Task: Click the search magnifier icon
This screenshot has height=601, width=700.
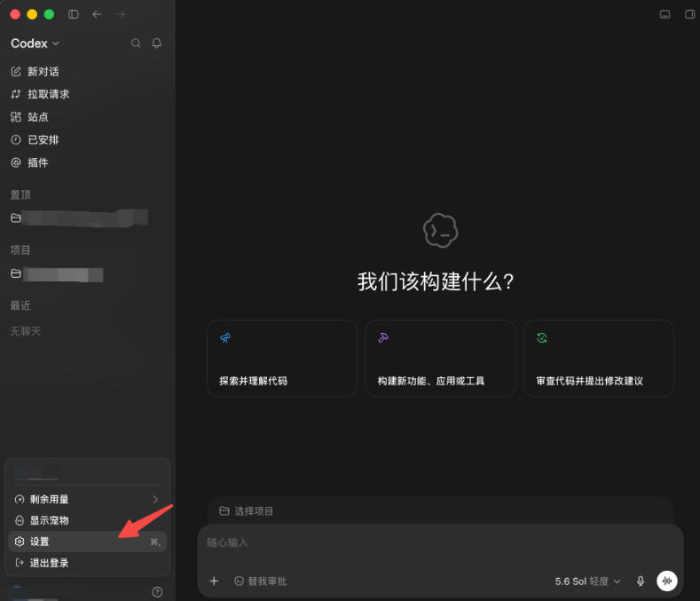Action: pos(136,43)
